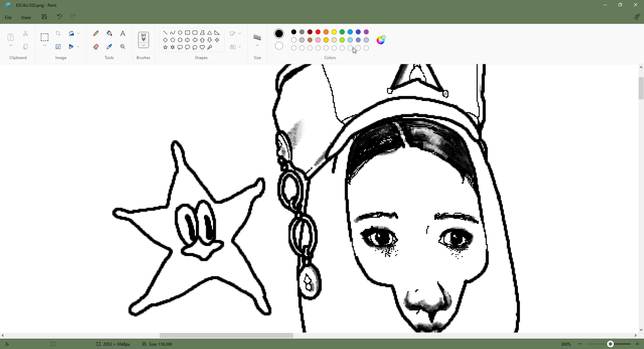The height and width of the screenshot is (349, 644).
Task: Choose the Five-point star shape
Action: [165, 47]
